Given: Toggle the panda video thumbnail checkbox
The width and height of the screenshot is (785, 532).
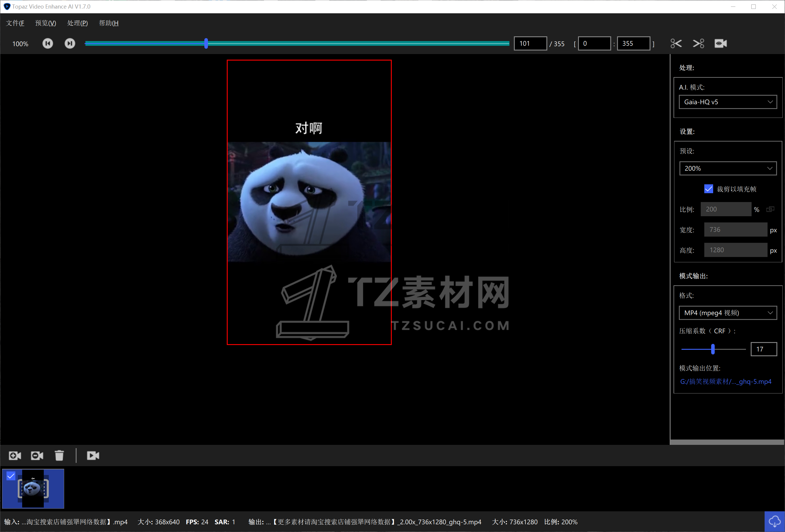Looking at the screenshot, I should [11, 476].
